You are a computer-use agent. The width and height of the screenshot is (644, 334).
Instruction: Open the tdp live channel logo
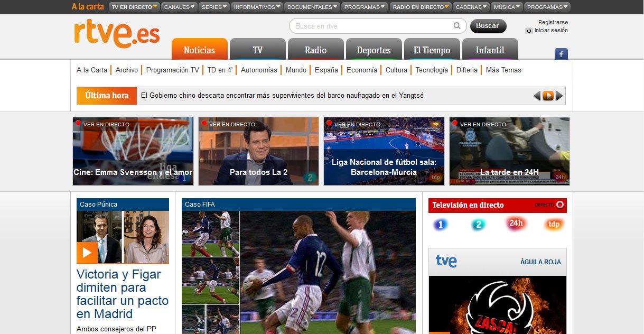tap(554, 225)
